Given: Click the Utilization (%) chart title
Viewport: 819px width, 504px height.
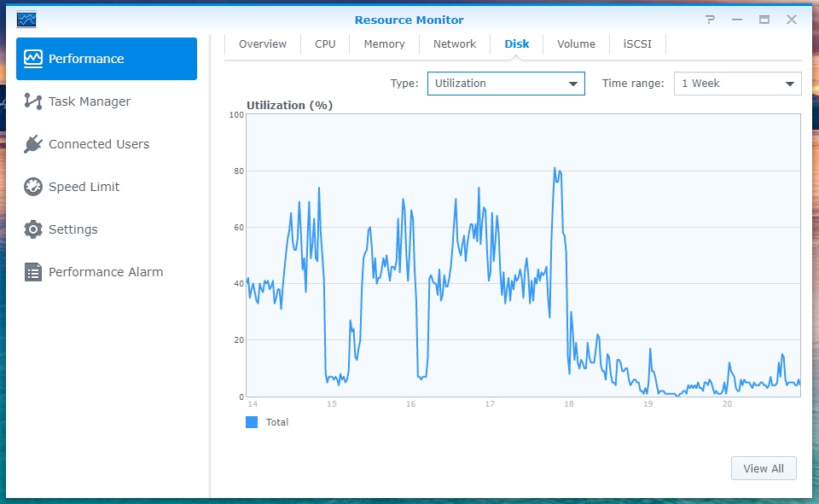Looking at the screenshot, I should (x=289, y=106).
